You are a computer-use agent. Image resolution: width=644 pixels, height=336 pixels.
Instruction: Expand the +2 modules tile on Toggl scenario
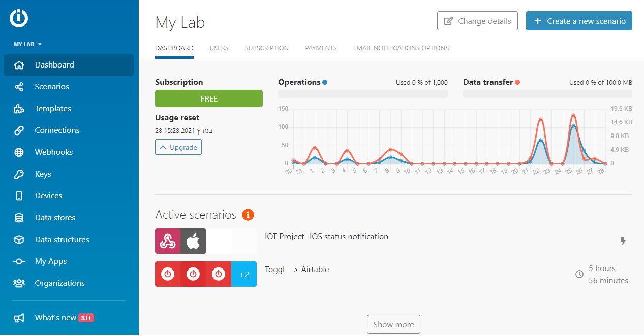244,274
